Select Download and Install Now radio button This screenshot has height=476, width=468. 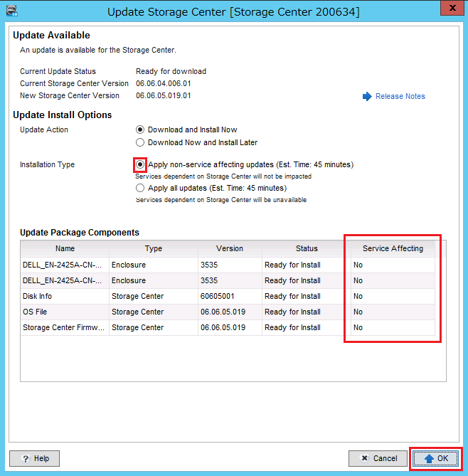pyautogui.click(x=140, y=129)
